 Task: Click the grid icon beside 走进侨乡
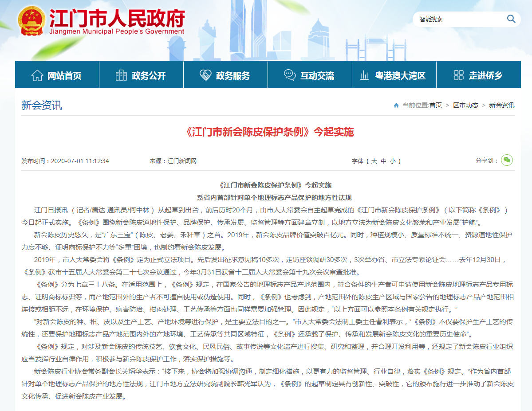pyautogui.click(x=458, y=75)
